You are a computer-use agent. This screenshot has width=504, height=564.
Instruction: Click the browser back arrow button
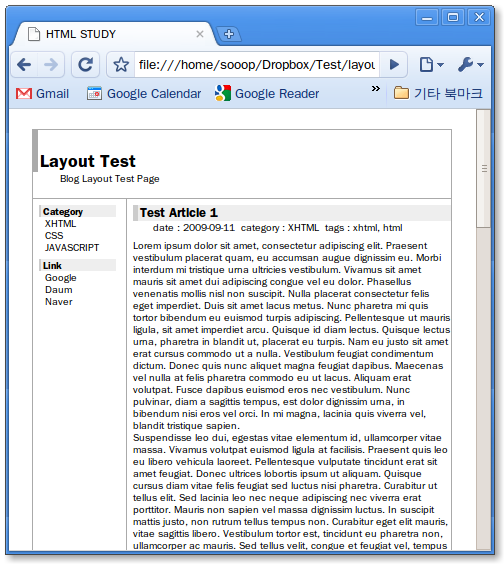point(24,65)
